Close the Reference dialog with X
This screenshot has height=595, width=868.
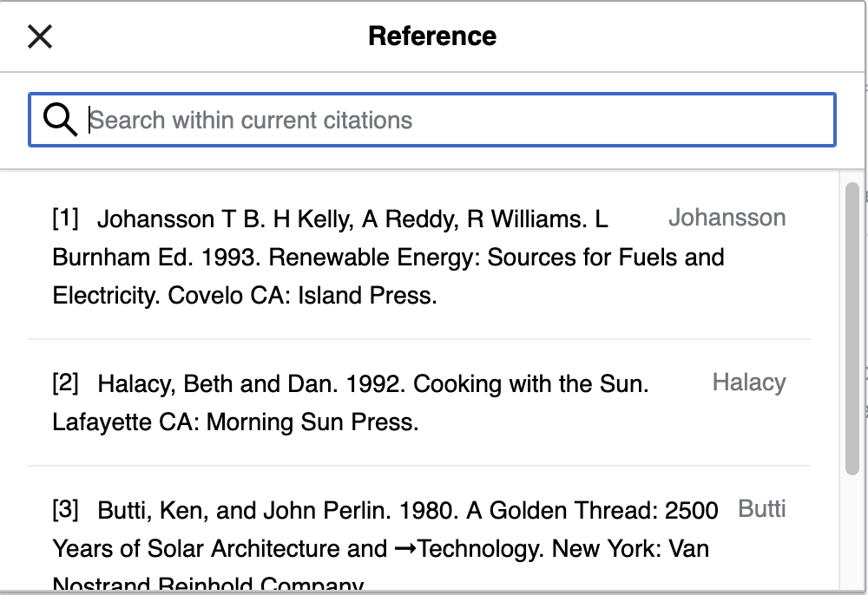click(x=40, y=36)
